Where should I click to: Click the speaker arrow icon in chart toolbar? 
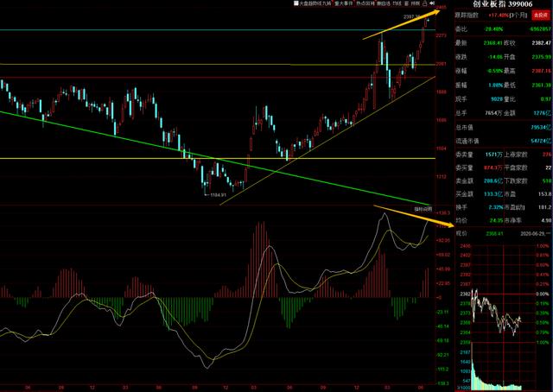[x=432, y=3]
